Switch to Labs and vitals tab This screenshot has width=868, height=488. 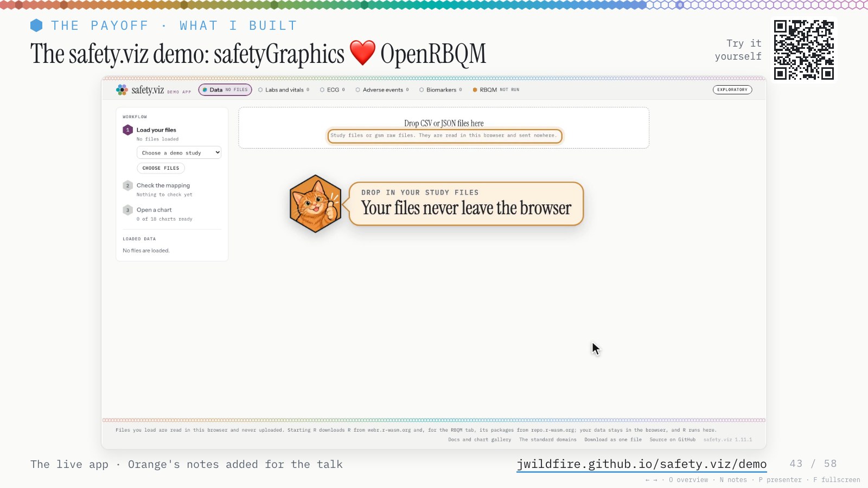point(284,90)
